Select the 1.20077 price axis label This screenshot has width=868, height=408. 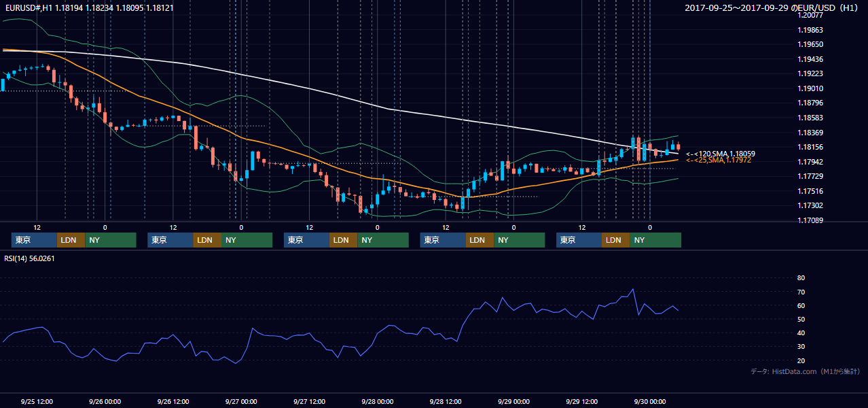[x=810, y=15]
